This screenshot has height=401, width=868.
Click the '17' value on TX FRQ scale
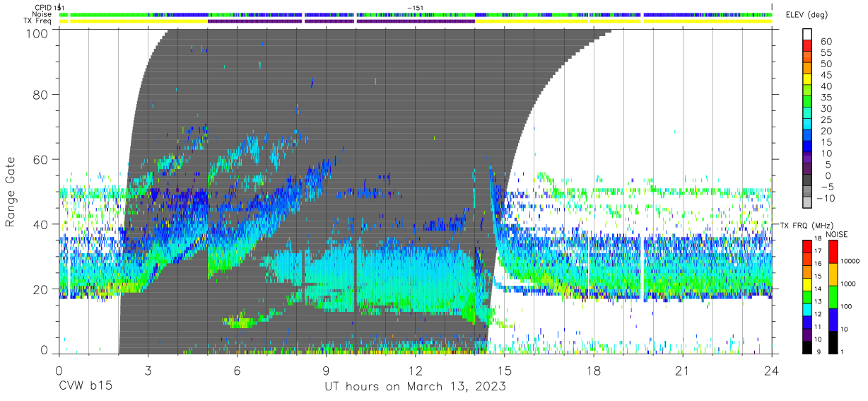click(x=818, y=251)
